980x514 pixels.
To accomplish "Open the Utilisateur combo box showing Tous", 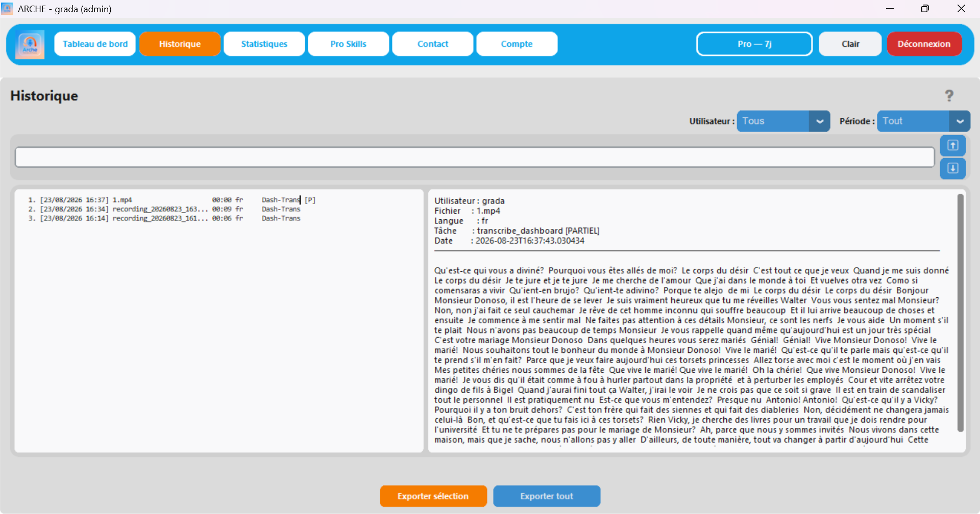I will click(783, 121).
